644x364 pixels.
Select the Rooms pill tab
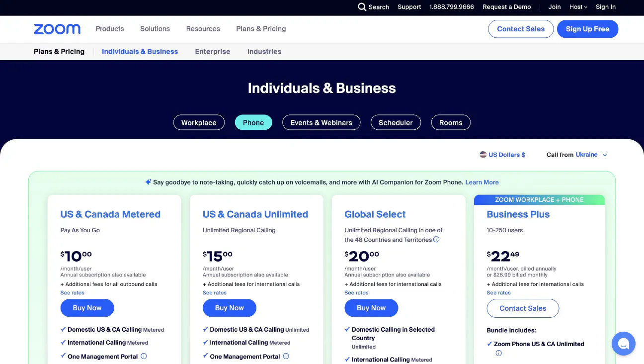tap(451, 122)
